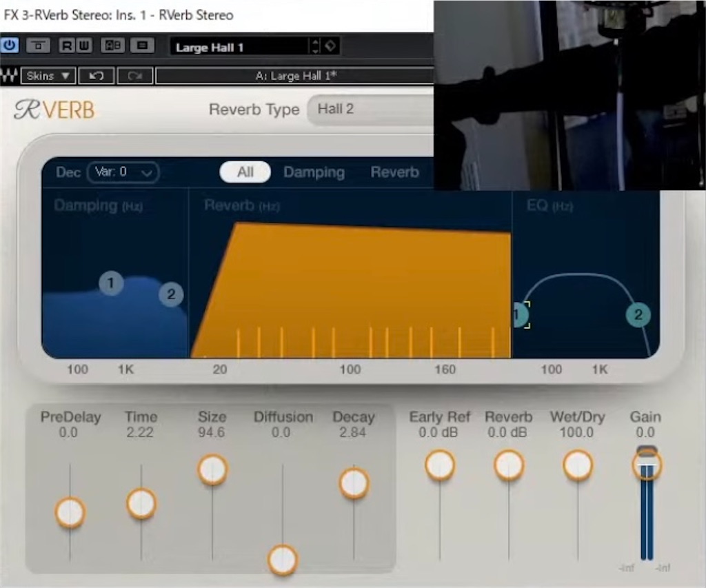
Task: Click the Reverb value 0.0 dB
Action: coord(507,433)
